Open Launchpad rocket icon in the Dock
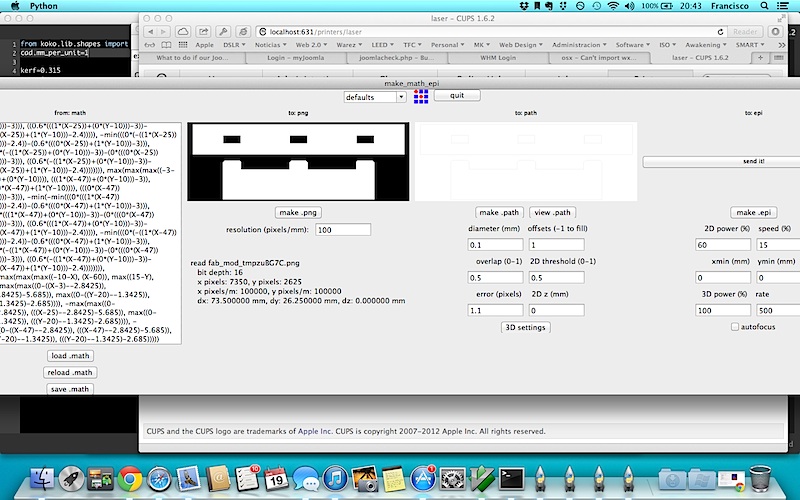 71,479
